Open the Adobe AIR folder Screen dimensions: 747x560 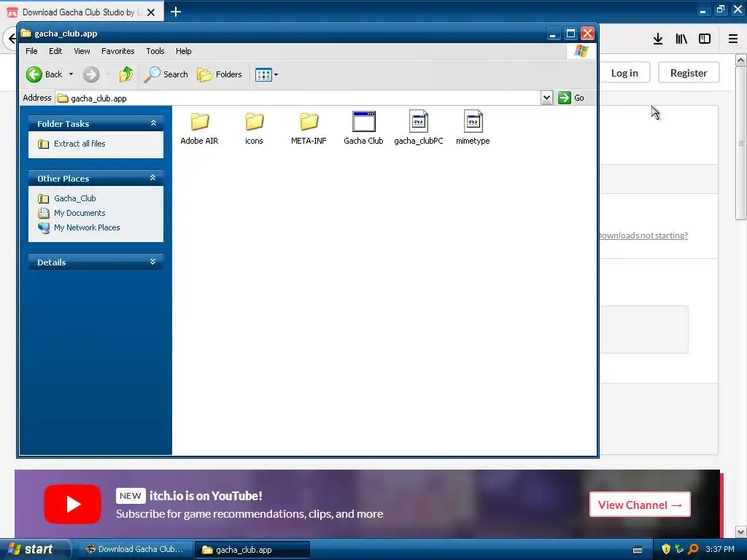click(x=199, y=128)
